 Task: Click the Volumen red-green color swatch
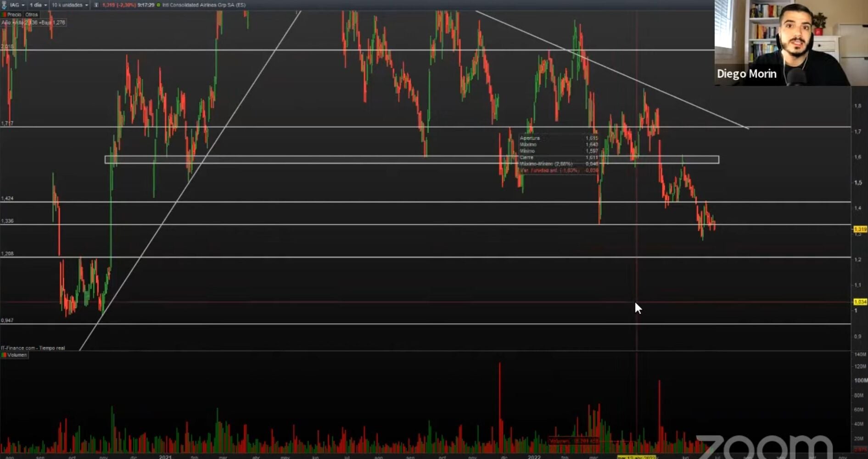[x=4, y=355]
